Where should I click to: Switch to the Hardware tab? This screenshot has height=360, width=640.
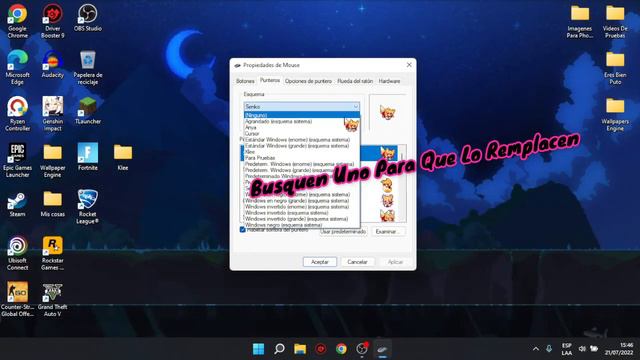pyautogui.click(x=389, y=81)
